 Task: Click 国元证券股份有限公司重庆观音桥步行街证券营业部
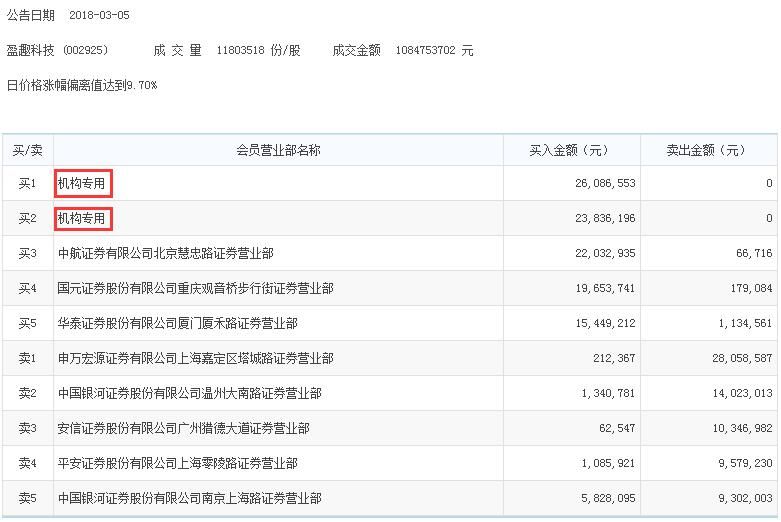[x=196, y=288]
